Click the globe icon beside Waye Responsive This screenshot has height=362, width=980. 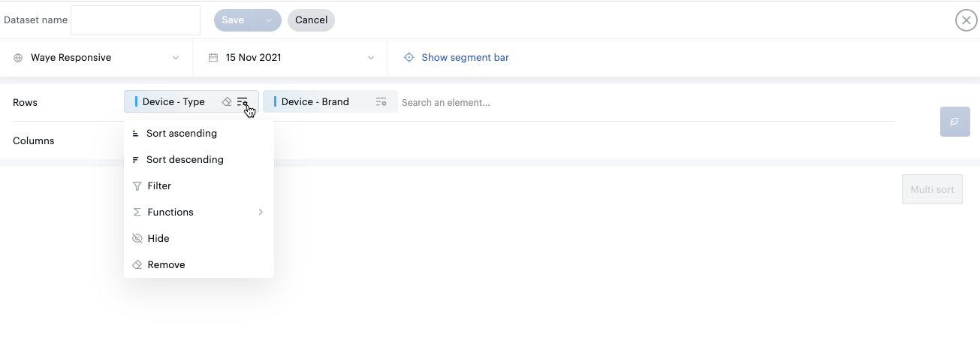pyautogui.click(x=18, y=58)
